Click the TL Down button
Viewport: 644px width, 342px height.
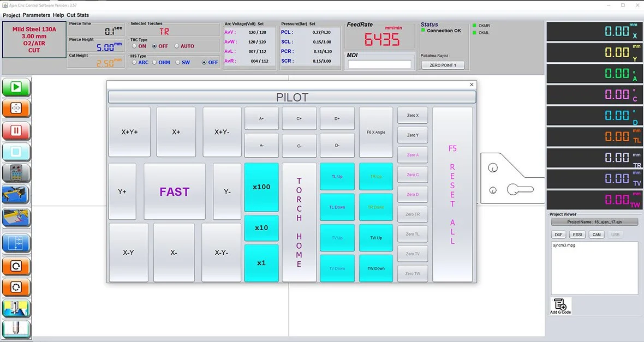pos(337,207)
